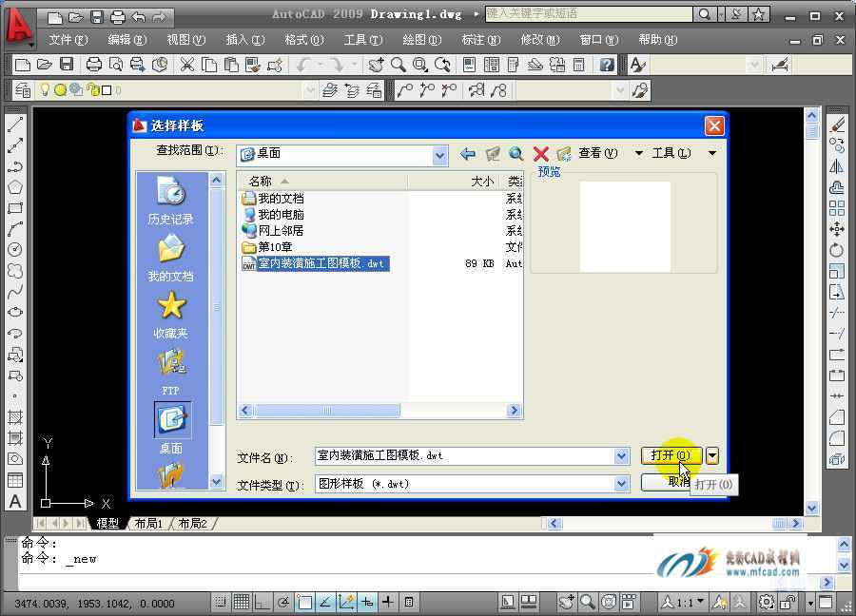Image resolution: width=856 pixels, height=616 pixels.
Task: Switch to the Layout1 tab
Action: [148, 523]
